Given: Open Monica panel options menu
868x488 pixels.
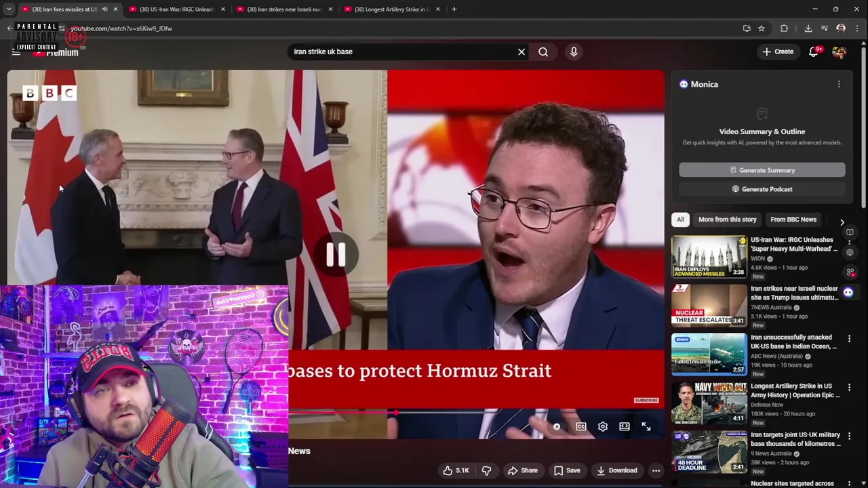Looking at the screenshot, I should [x=839, y=84].
